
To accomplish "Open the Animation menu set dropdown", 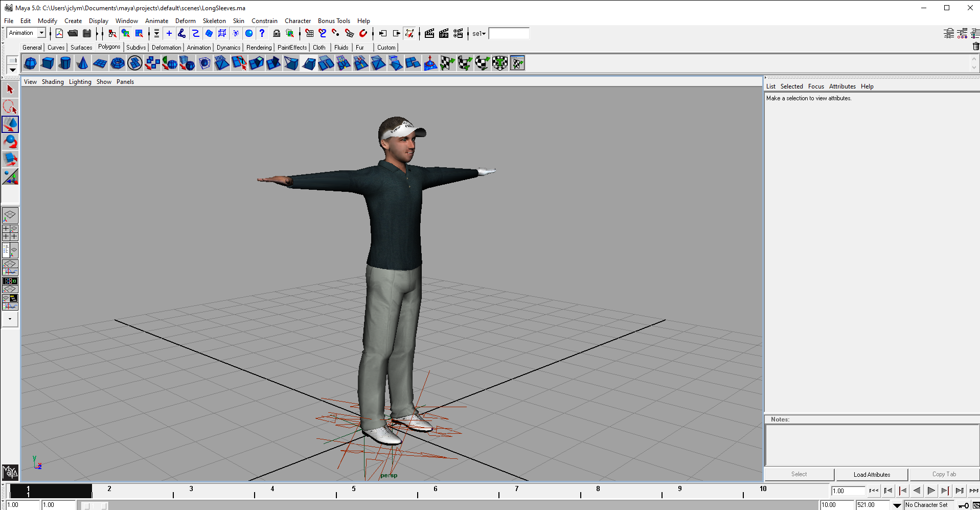I will (41, 33).
